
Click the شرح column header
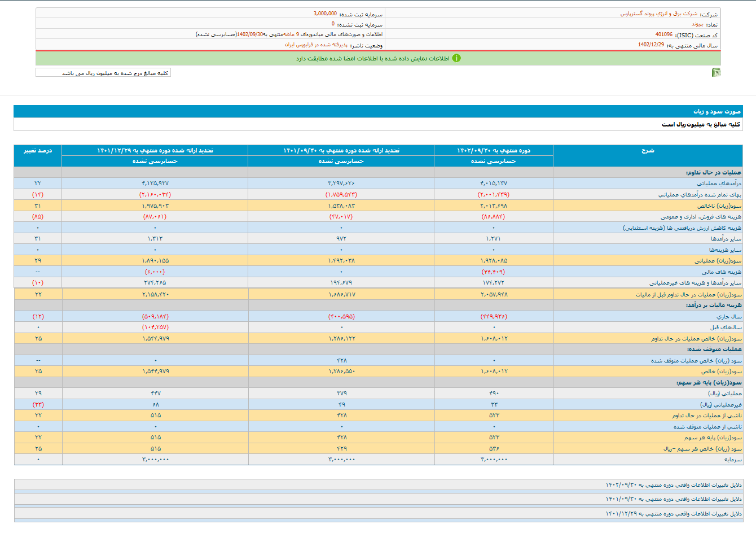[x=648, y=151]
